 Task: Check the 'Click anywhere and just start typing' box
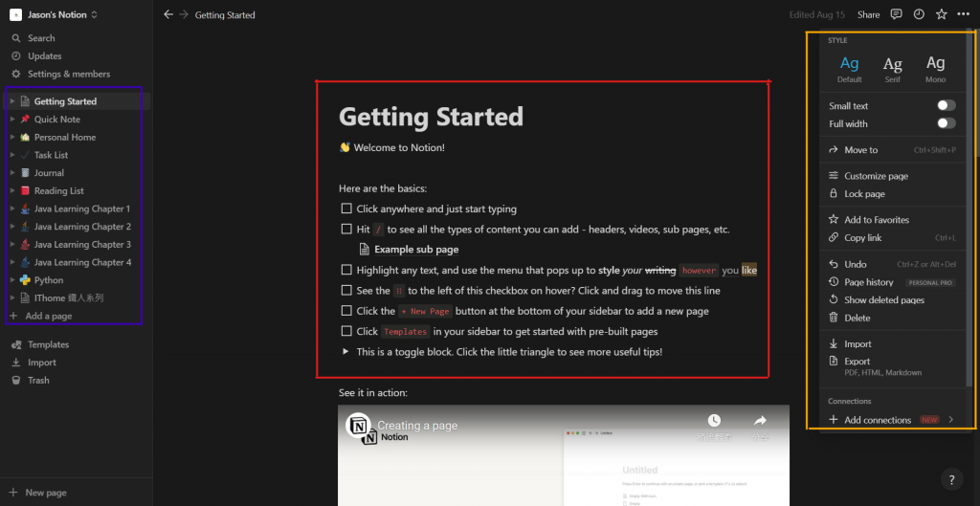(x=346, y=208)
